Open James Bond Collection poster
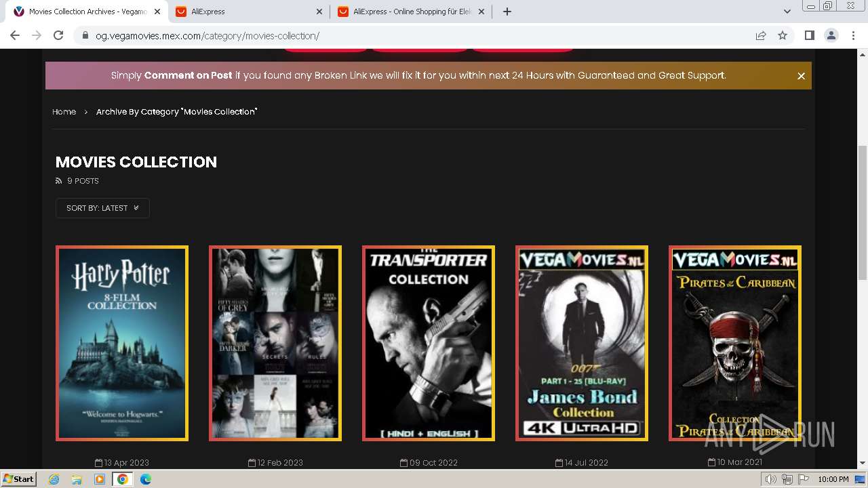868x488 pixels. [x=582, y=343]
